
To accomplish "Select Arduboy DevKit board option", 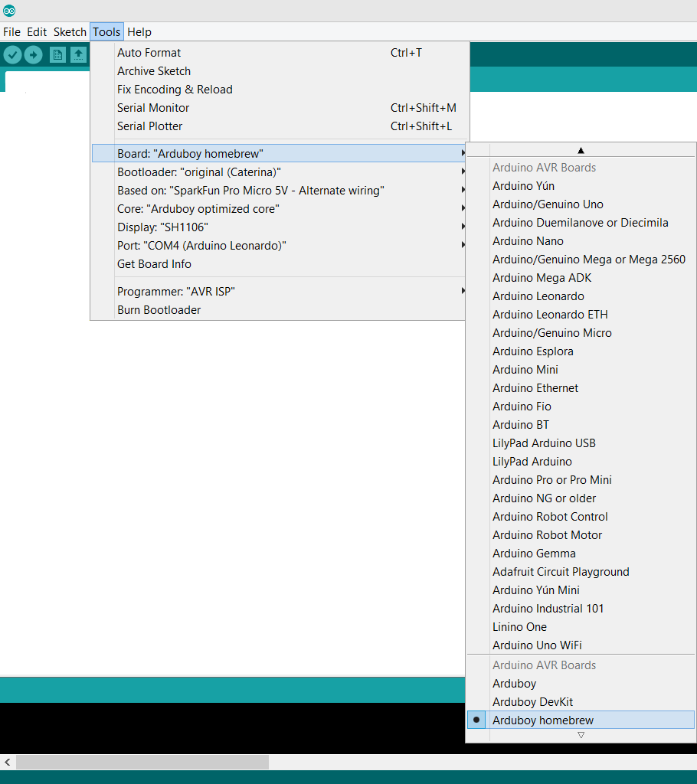I will 532,701.
